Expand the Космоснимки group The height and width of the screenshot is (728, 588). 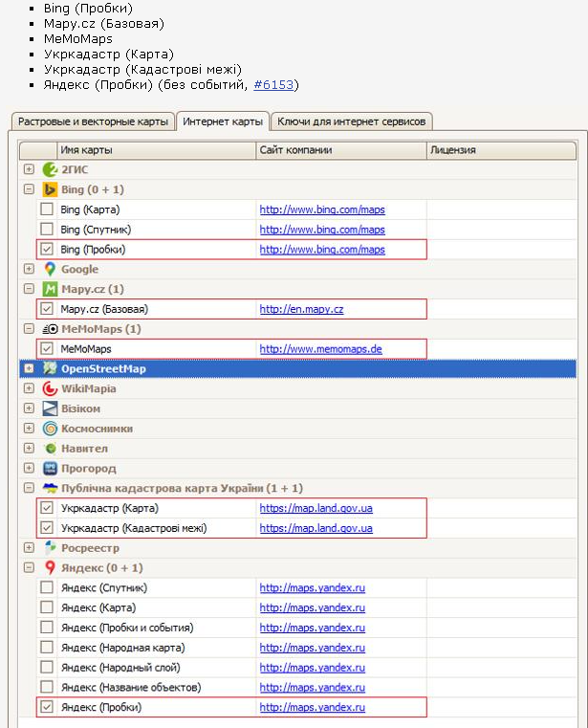click(29, 428)
